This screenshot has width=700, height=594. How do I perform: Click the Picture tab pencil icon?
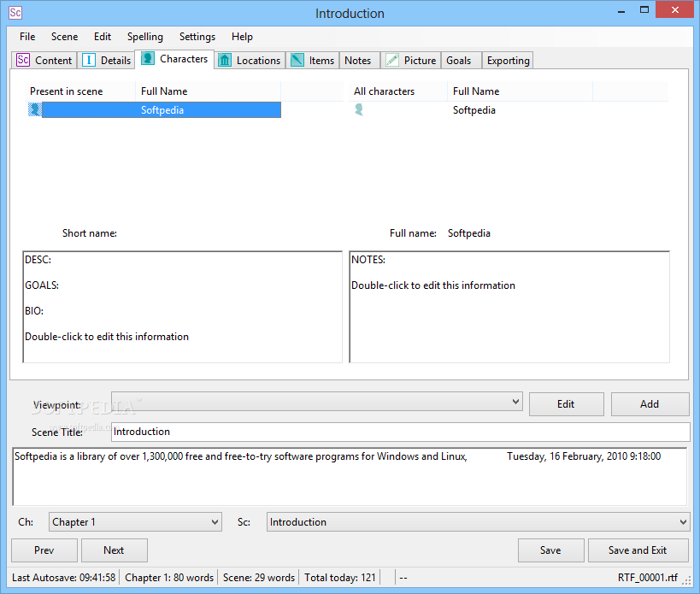(x=392, y=60)
